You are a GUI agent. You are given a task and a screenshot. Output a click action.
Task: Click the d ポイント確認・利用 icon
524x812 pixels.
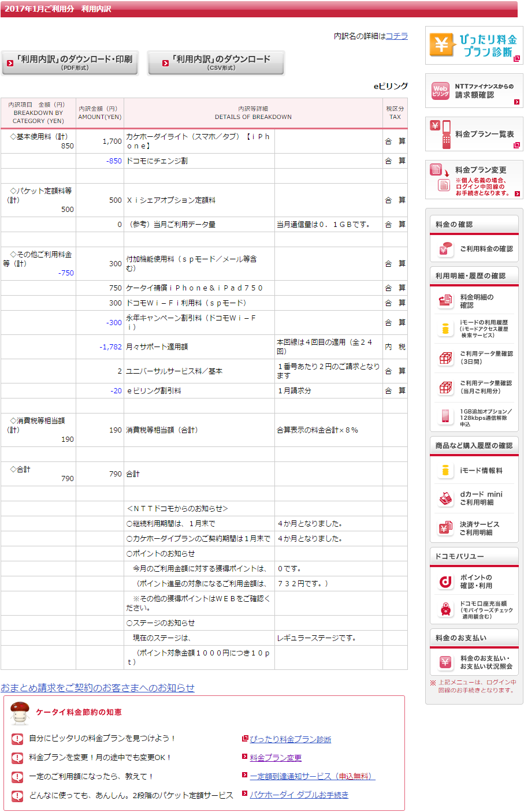click(445, 582)
